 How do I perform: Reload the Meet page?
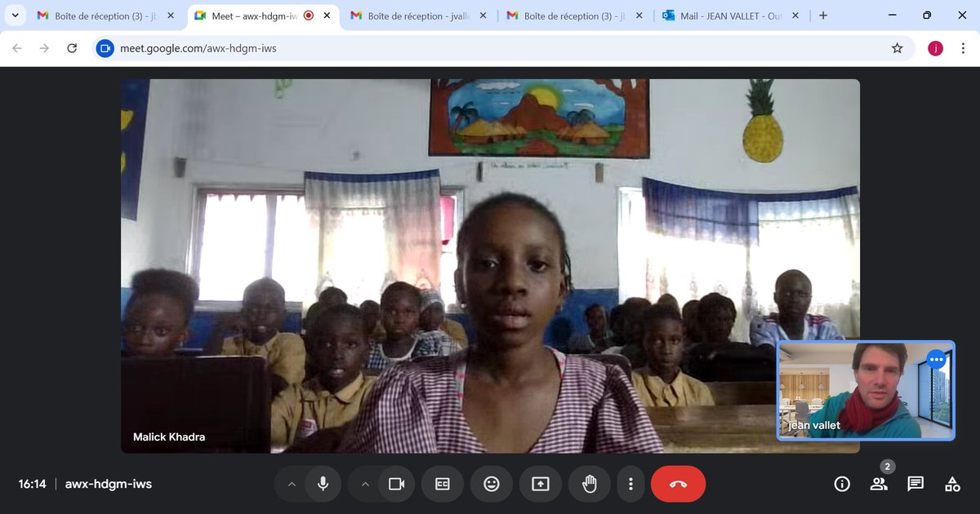click(x=72, y=48)
